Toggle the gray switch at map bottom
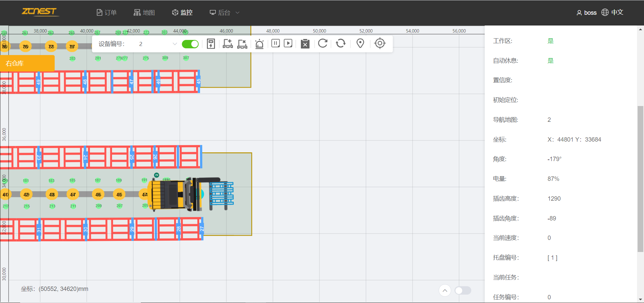This screenshot has height=303, width=644. tap(463, 290)
